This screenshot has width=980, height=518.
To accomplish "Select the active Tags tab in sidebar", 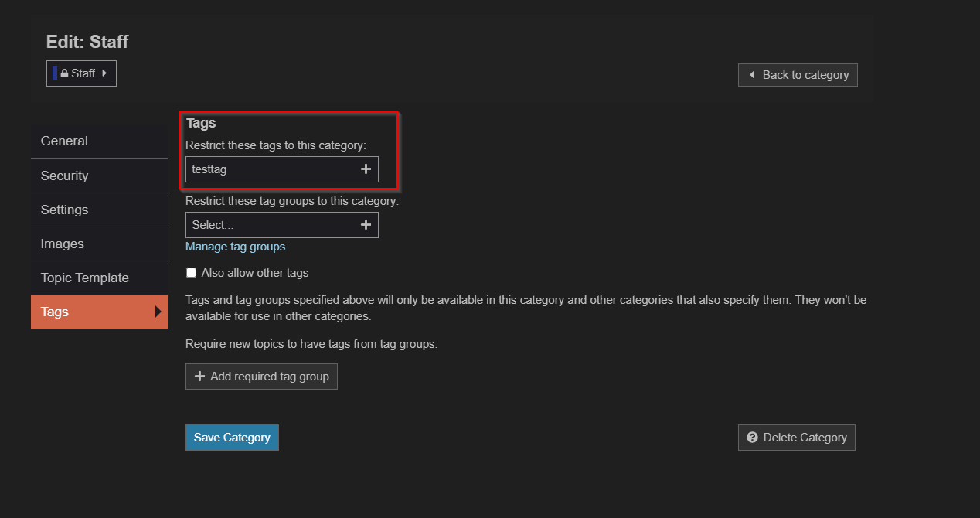I will click(99, 312).
